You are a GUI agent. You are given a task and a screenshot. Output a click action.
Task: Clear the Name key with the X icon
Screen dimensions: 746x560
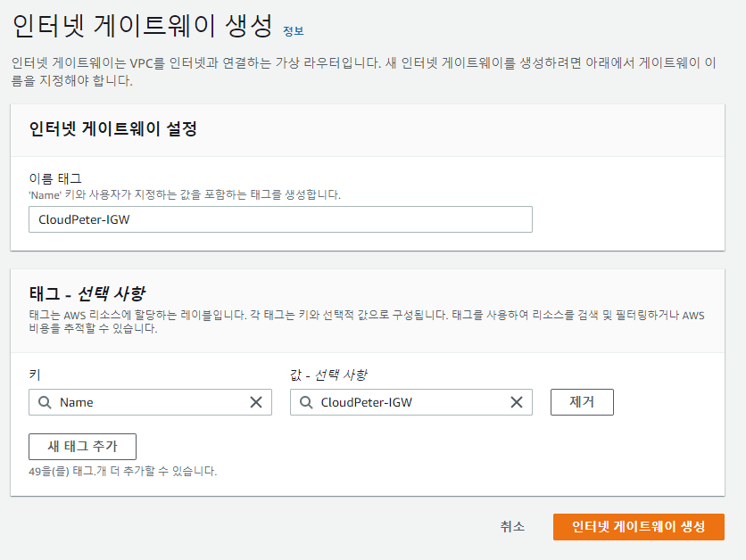[255, 402]
